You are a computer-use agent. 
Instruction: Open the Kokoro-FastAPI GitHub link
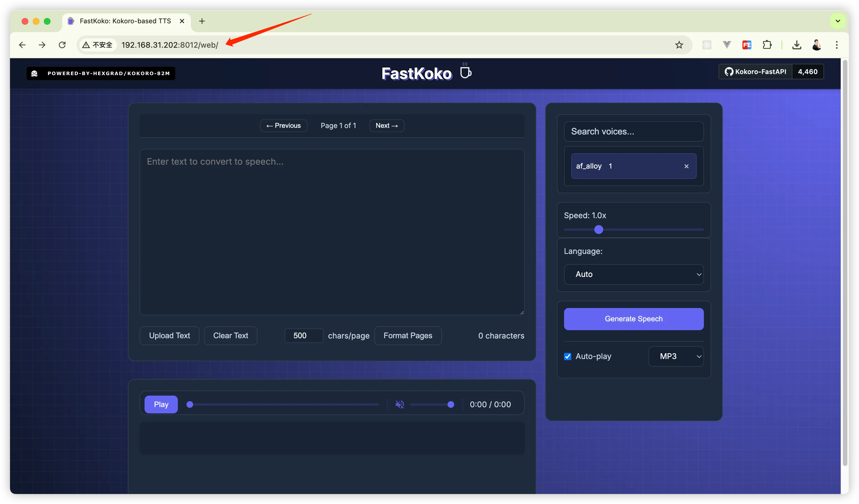[x=756, y=72]
